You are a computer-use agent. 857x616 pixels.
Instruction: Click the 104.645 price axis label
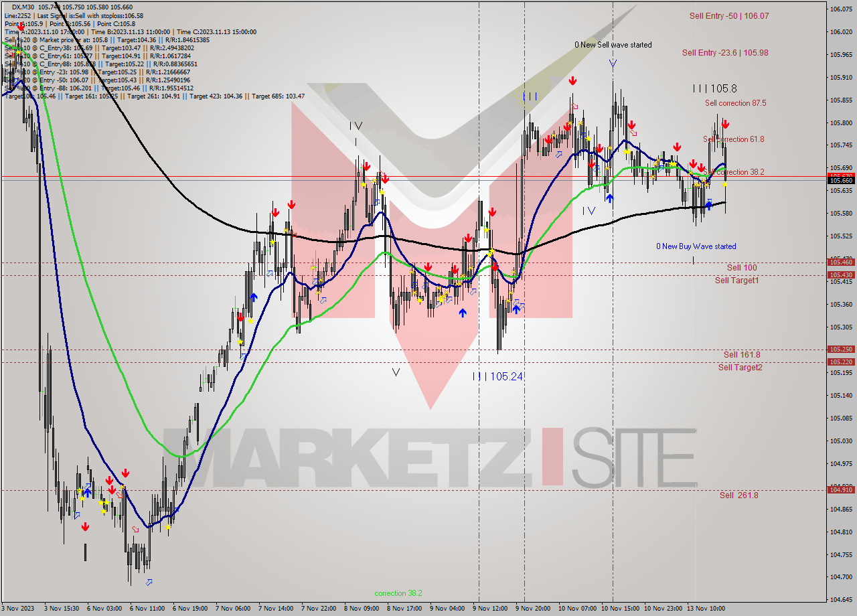(842, 599)
